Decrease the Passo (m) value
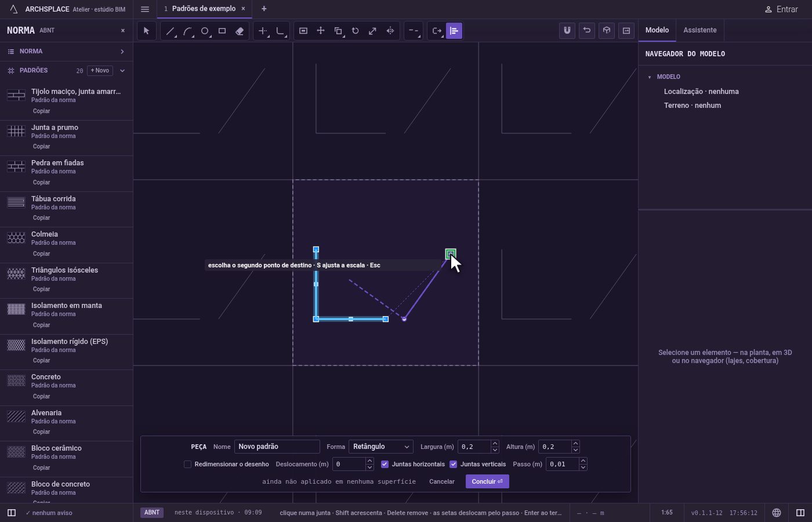This screenshot has height=522, width=812. click(583, 467)
